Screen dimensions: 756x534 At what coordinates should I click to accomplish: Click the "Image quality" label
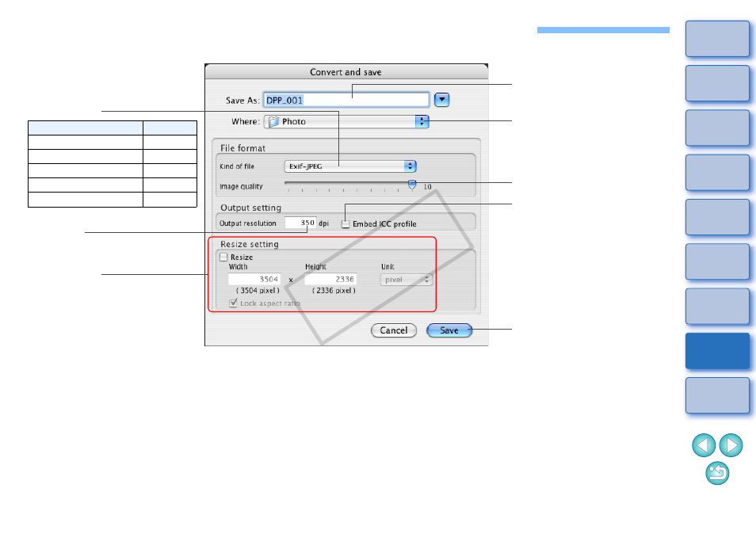tap(241, 186)
